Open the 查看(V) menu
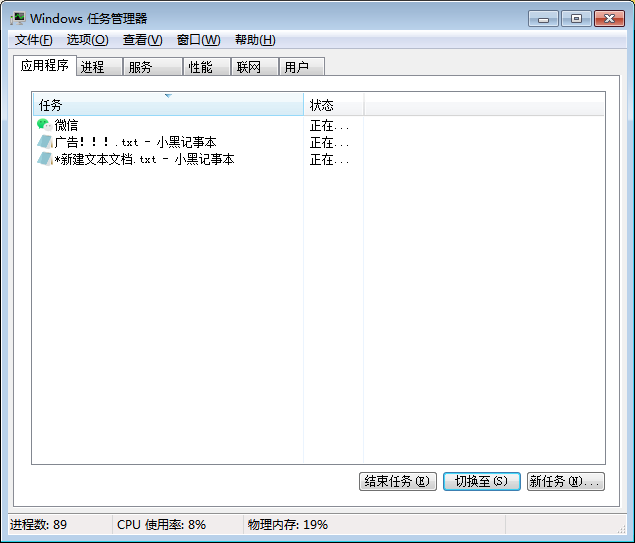635x543 pixels. click(x=143, y=40)
